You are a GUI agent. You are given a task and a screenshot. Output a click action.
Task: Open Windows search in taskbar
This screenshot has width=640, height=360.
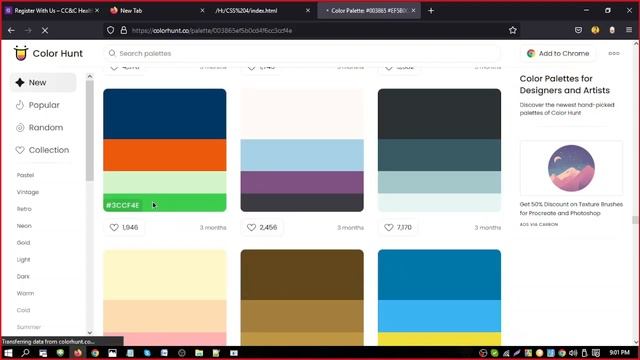25,353
